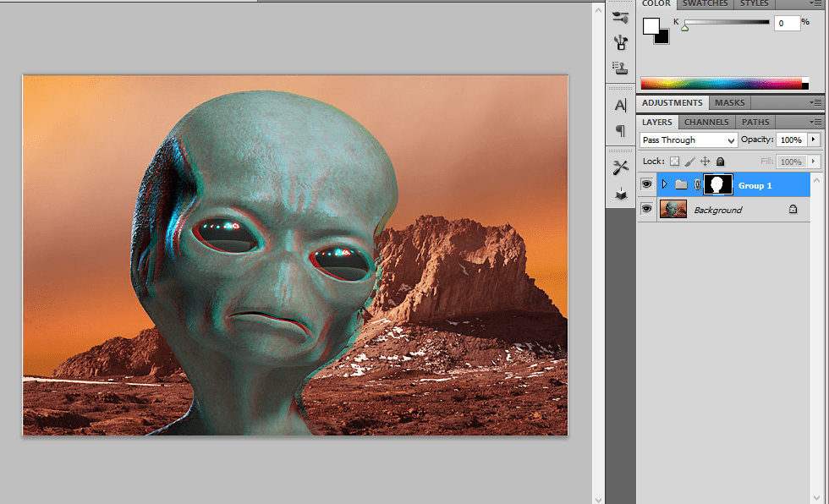Toggle Lock all padlock icon
This screenshot has width=829, height=504.
pyautogui.click(x=720, y=162)
